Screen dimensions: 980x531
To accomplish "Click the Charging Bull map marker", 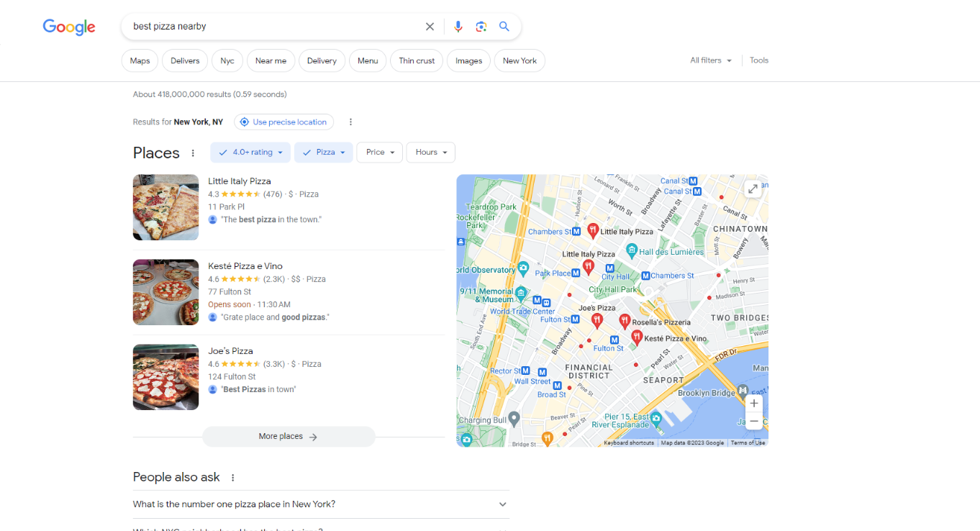I will 514,418.
